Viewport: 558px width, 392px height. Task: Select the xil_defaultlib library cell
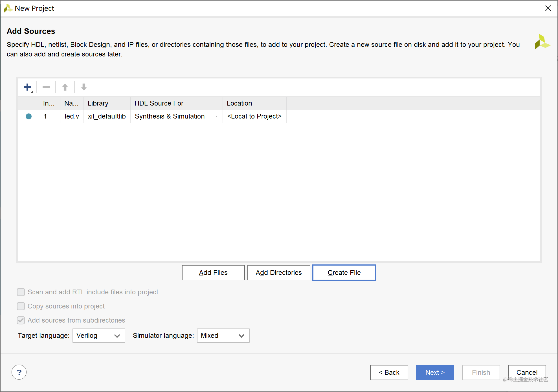point(107,116)
